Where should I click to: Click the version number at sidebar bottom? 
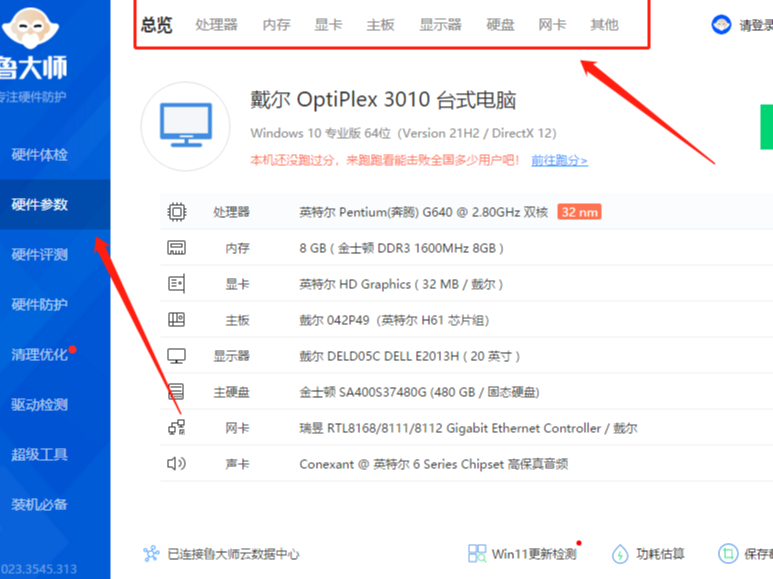coord(38,569)
